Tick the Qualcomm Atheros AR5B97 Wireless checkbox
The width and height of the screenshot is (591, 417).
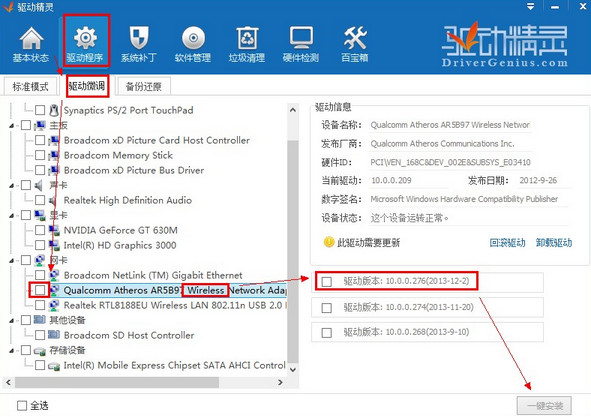click(x=40, y=290)
